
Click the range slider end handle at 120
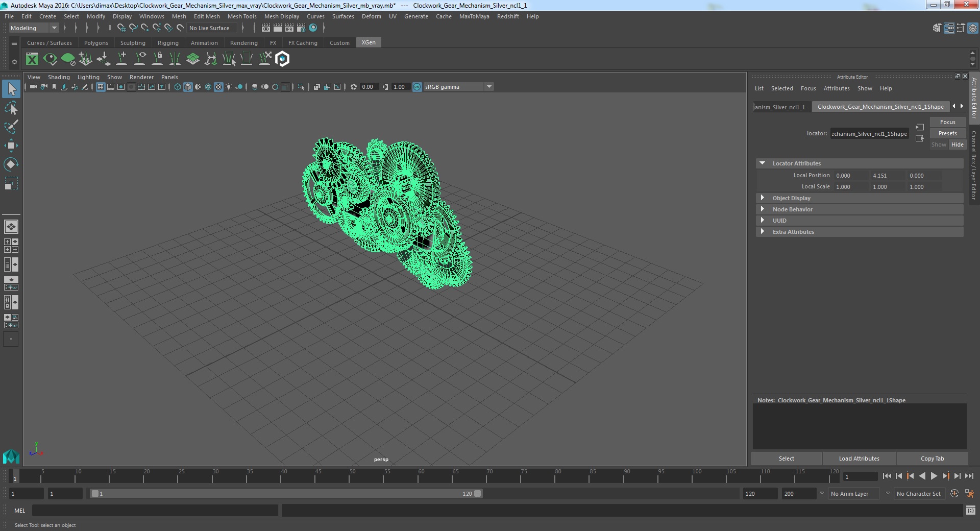477,494
